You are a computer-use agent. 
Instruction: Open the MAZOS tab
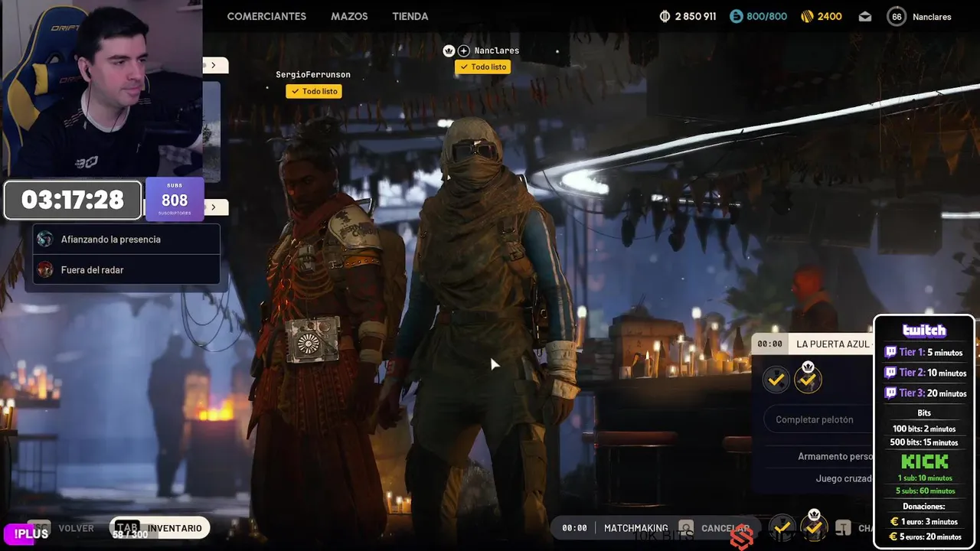(349, 16)
